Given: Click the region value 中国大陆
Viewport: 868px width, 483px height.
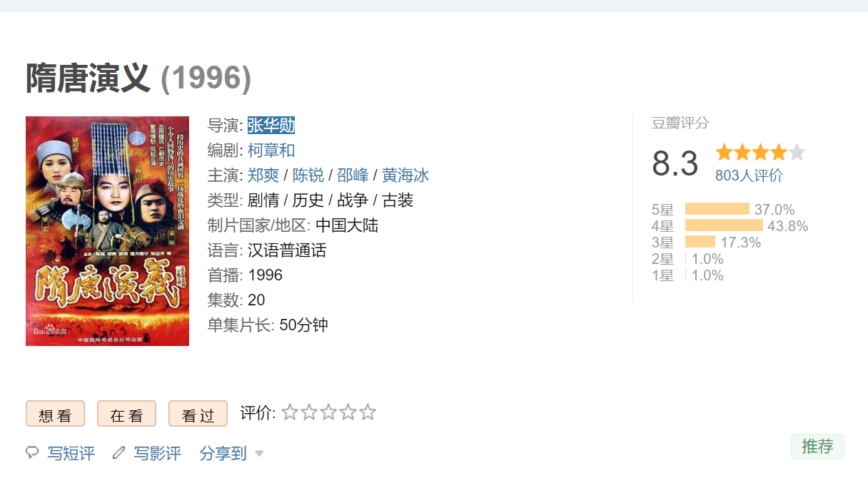Looking at the screenshot, I should click(347, 225).
